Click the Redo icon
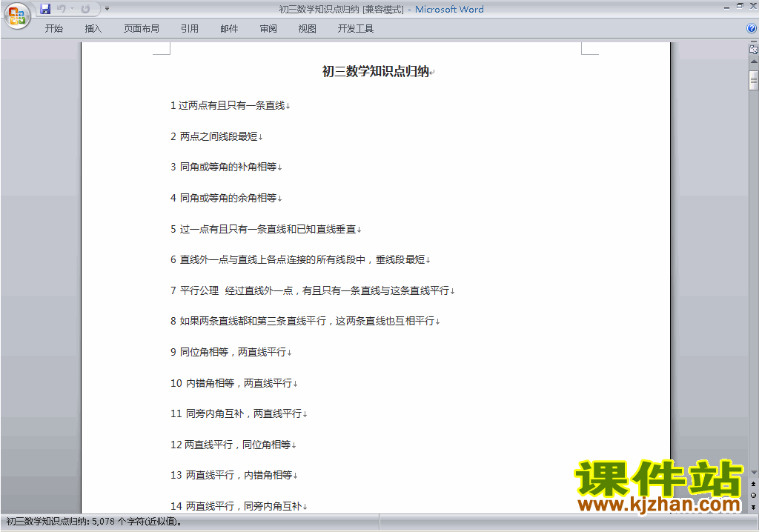This screenshot has height=532, width=759. pyautogui.click(x=86, y=9)
